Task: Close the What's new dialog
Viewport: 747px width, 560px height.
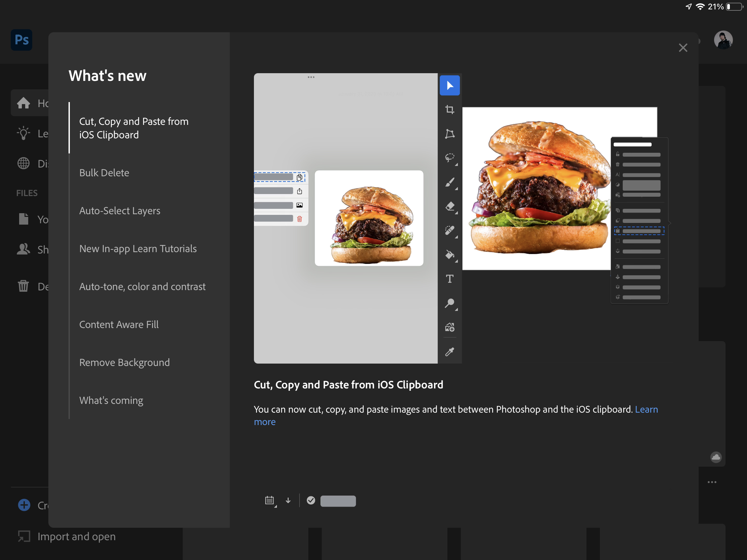Action: click(683, 48)
